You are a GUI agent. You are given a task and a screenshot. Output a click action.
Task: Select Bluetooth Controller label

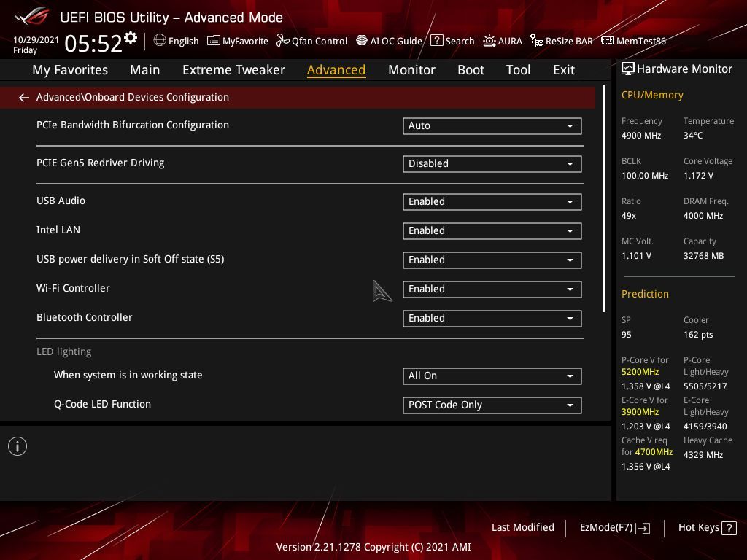click(x=85, y=317)
